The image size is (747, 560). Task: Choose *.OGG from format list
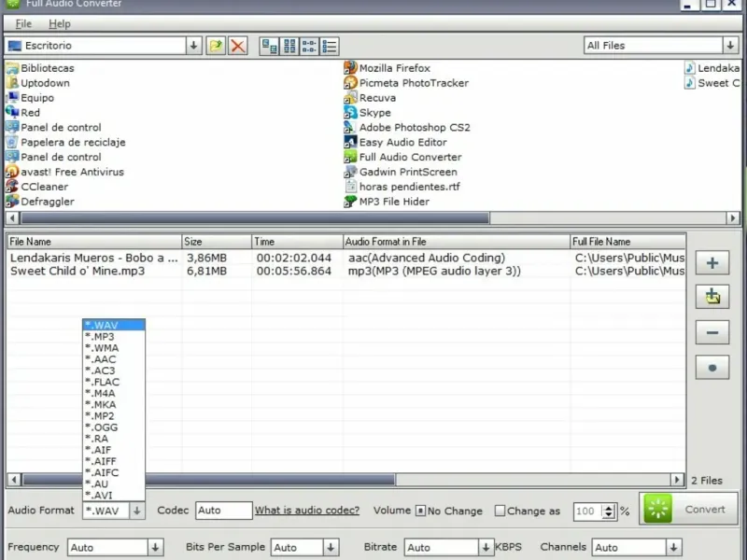coord(114,427)
